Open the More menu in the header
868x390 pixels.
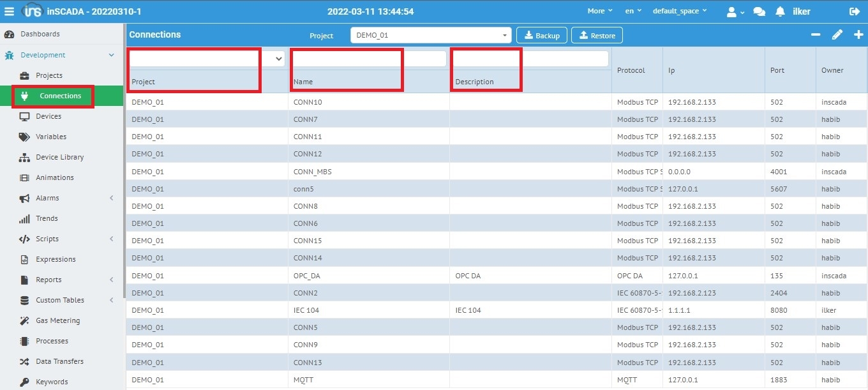pos(599,11)
